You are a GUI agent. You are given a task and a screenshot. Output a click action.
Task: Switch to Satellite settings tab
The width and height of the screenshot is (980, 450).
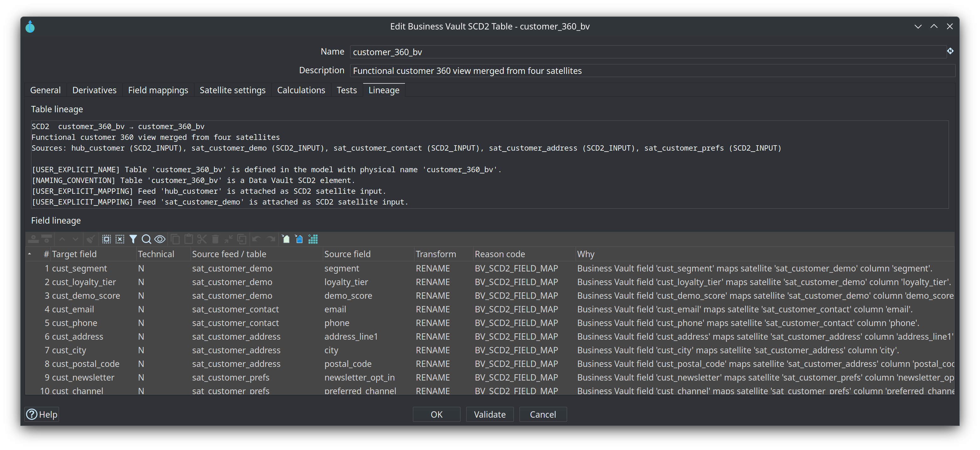[x=232, y=90]
